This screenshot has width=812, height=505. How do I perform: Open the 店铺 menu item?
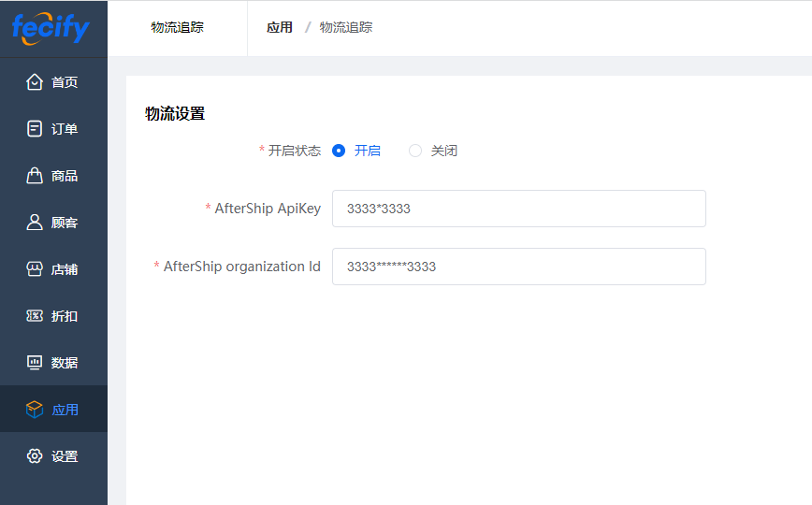pyautogui.click(x=54, y=268)
